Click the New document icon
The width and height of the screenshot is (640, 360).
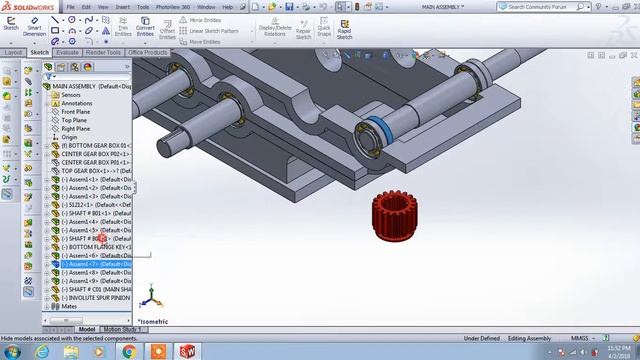click(x=255, y=7)
